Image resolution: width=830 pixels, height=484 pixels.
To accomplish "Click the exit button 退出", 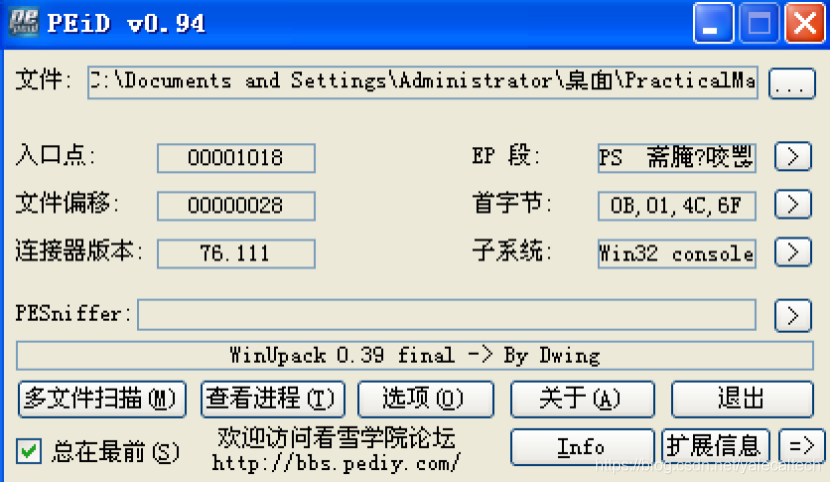I will pos(742,399).
